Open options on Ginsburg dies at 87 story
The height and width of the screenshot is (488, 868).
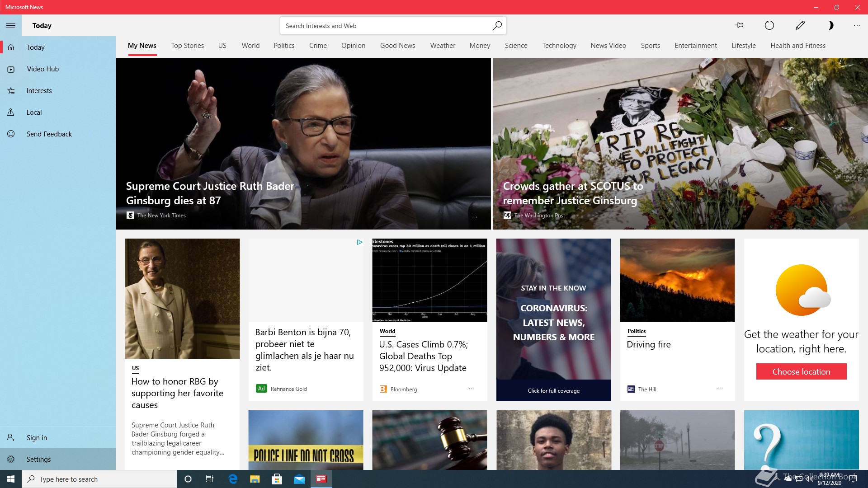coord(475,217)
